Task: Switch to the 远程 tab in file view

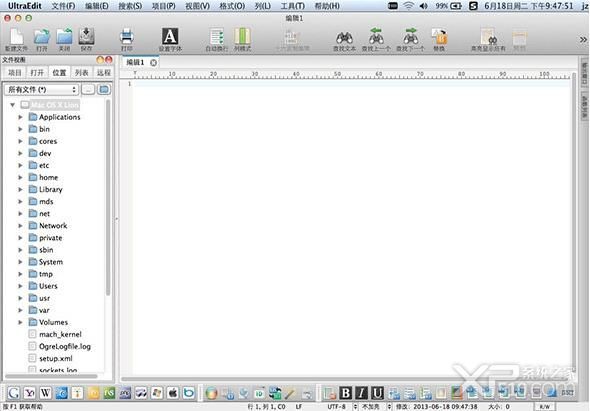Action: [103, 72]
